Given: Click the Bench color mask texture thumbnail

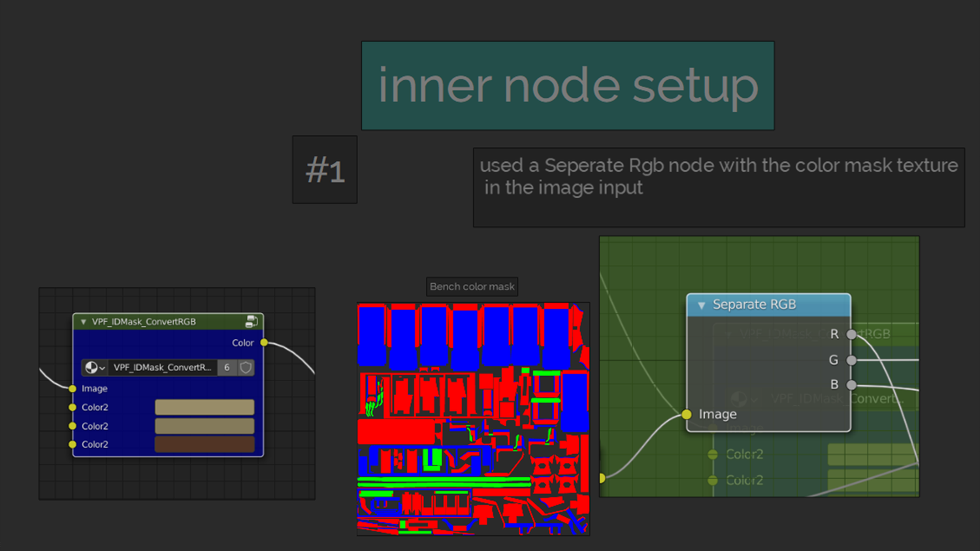Looking at the screenshot, I should (473, 419).
